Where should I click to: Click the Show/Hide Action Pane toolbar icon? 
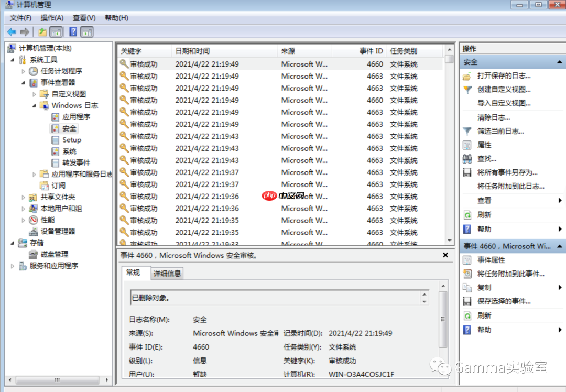click(87, 32)
